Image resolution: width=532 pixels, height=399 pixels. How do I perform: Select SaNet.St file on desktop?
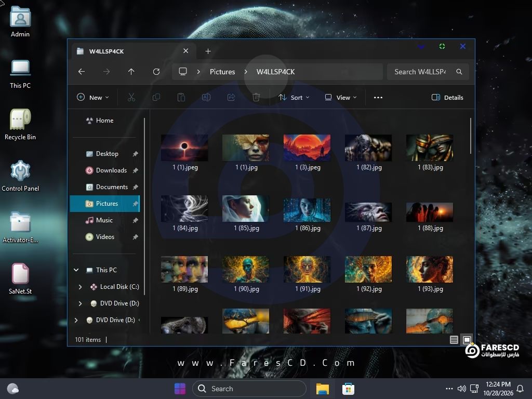click(x=20, y=278)
